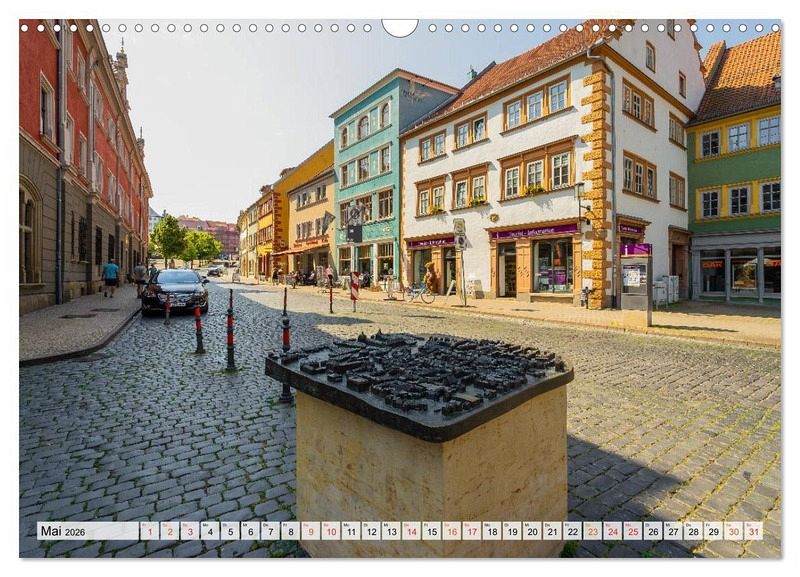Click the black car parked on street
Viewport: 800px width, 577px height.
[x=175, y=290]
